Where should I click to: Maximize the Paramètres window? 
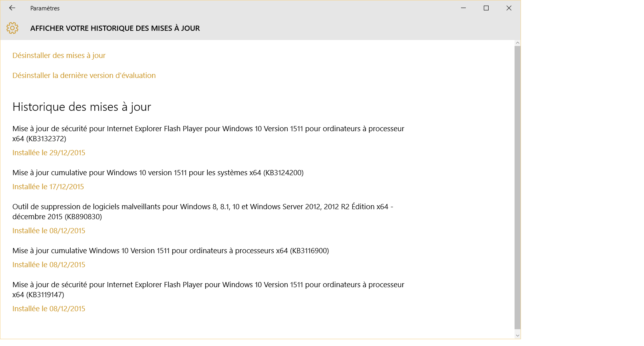tap(486, 8)
